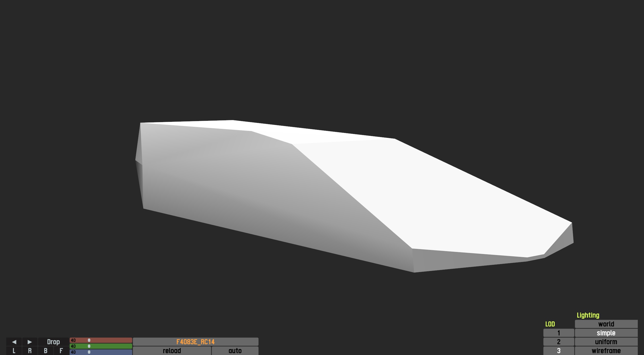
Task: Click the red color channel slider
Action: pyautogui.click(x=101, y=340)
